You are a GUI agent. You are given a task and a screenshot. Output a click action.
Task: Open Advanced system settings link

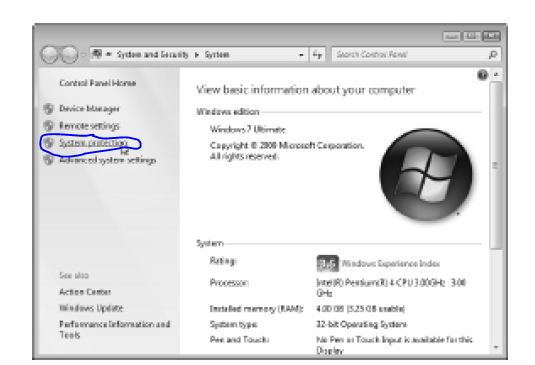click(108, 160)
